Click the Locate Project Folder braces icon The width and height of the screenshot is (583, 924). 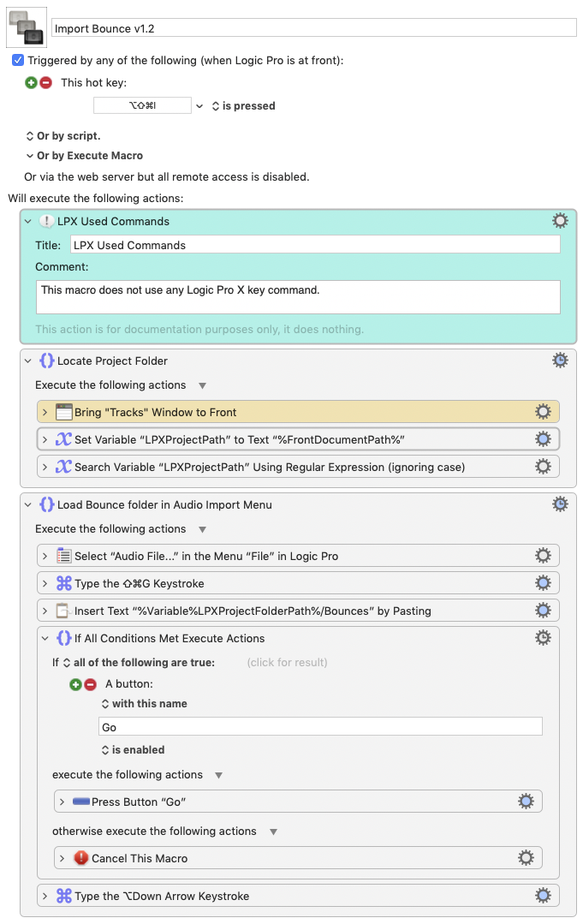[46, 360]
